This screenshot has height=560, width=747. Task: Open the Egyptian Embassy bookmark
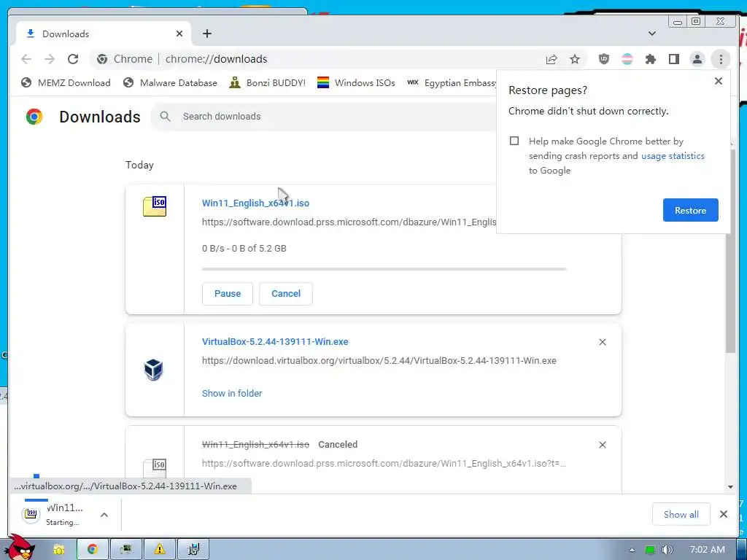[x=451, y=83]
